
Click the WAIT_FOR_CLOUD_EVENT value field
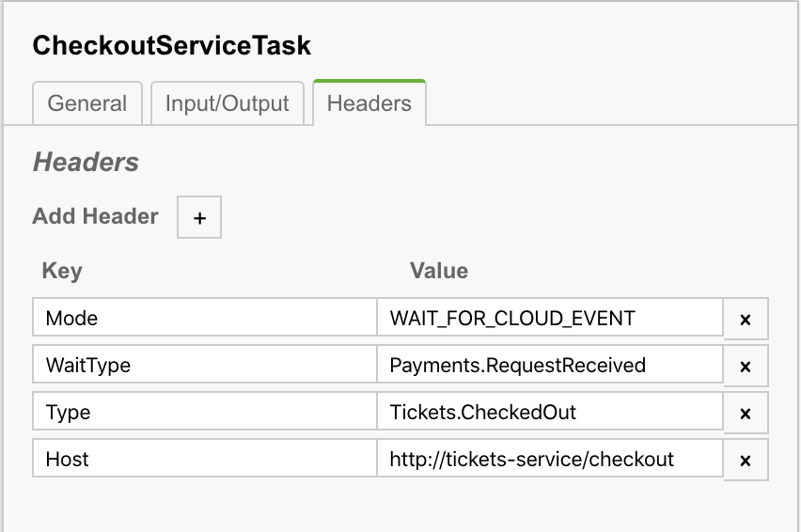coord(550,319)
